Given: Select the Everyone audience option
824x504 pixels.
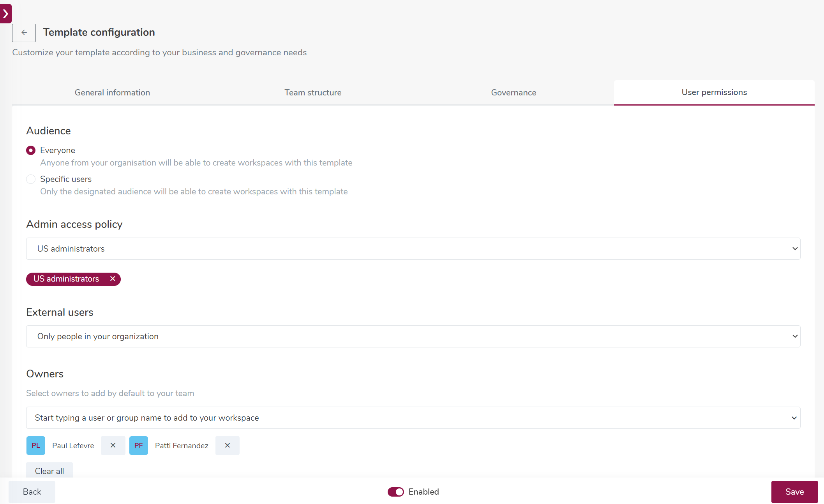Looking at the screenshot, I should (x=31, y=150).
